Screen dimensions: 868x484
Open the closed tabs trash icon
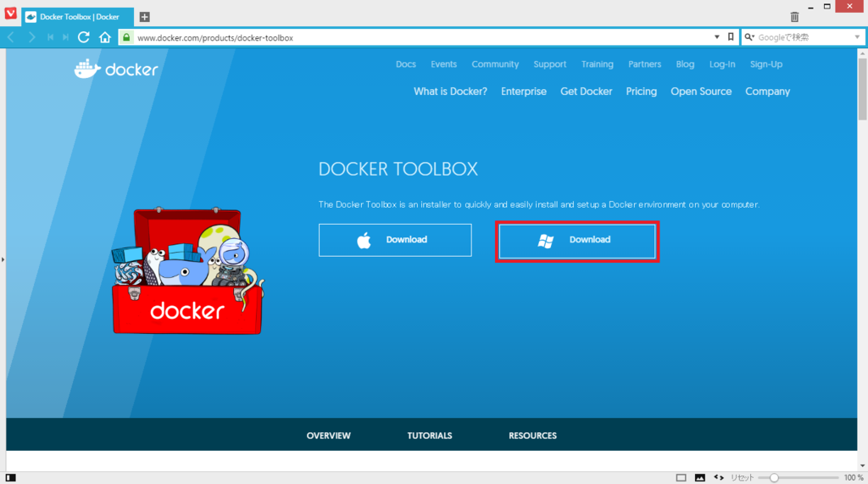point(794,17)
